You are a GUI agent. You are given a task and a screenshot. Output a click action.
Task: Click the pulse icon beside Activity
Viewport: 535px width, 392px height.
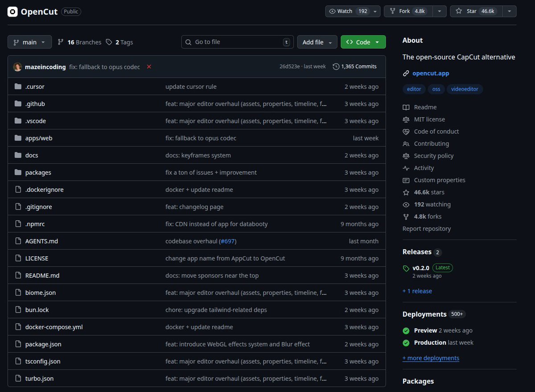[x=406, y=168]
